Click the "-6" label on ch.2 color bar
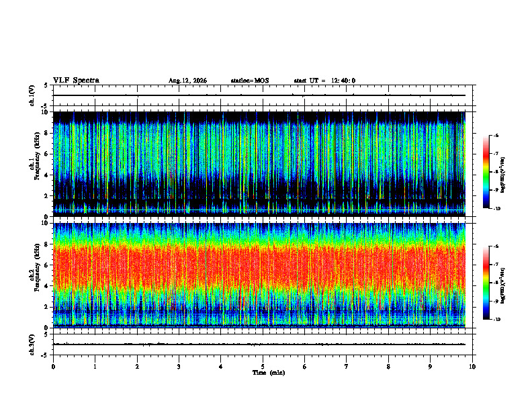Image resolution: width=532 pixels, height=411 pixels. pos(496,246)
